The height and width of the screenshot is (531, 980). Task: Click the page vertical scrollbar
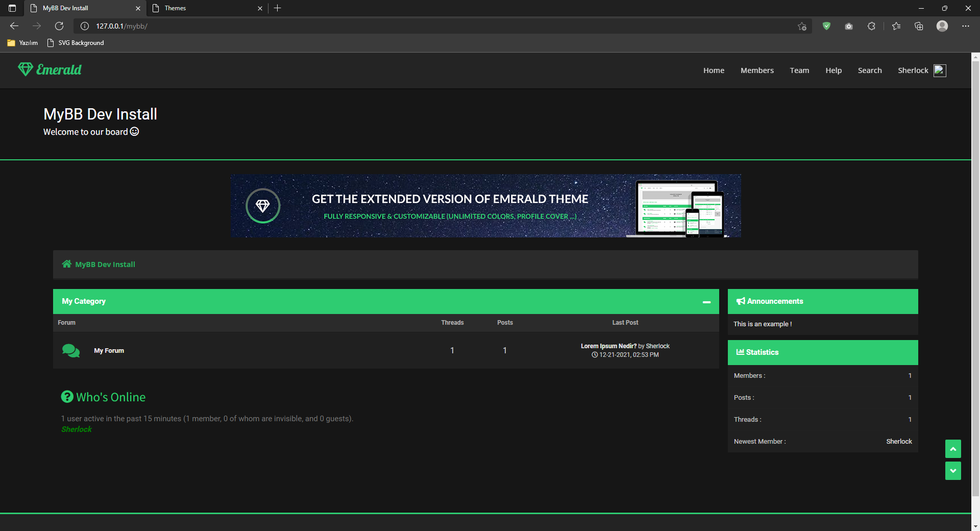coord(975,278)
